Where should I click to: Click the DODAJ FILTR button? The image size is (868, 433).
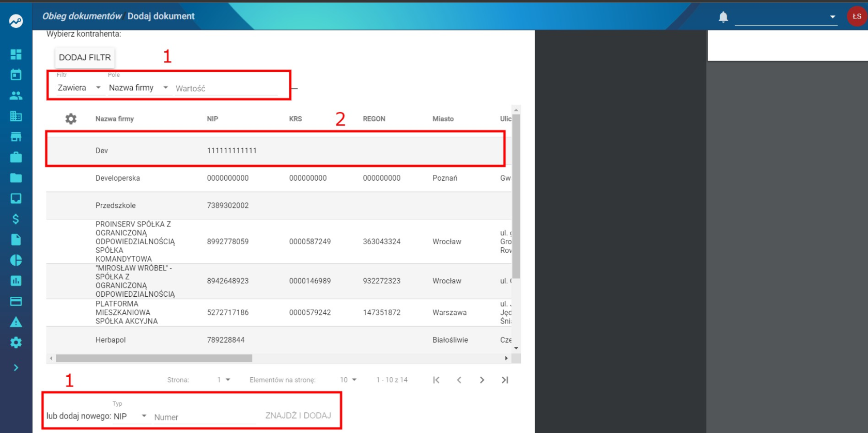click(x=85, y=57)
